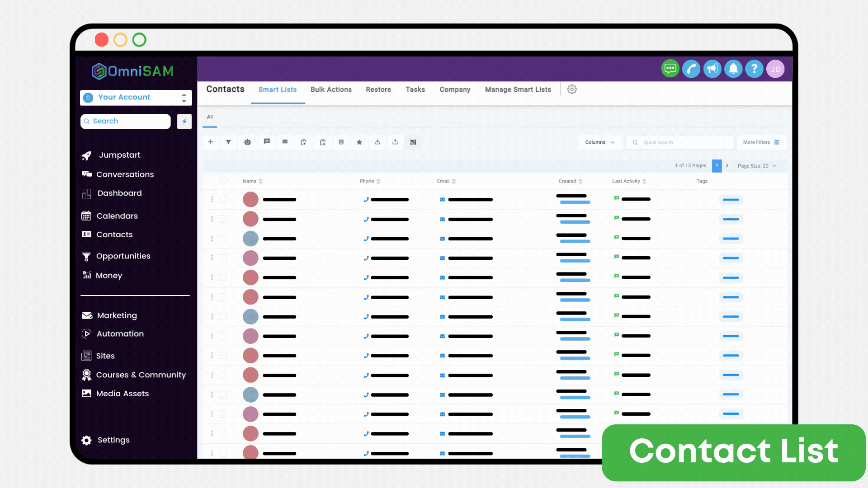The height and width of the screenshot is (488, 868).
Task: Open the megaphone announcements icon
Action: 712,69
